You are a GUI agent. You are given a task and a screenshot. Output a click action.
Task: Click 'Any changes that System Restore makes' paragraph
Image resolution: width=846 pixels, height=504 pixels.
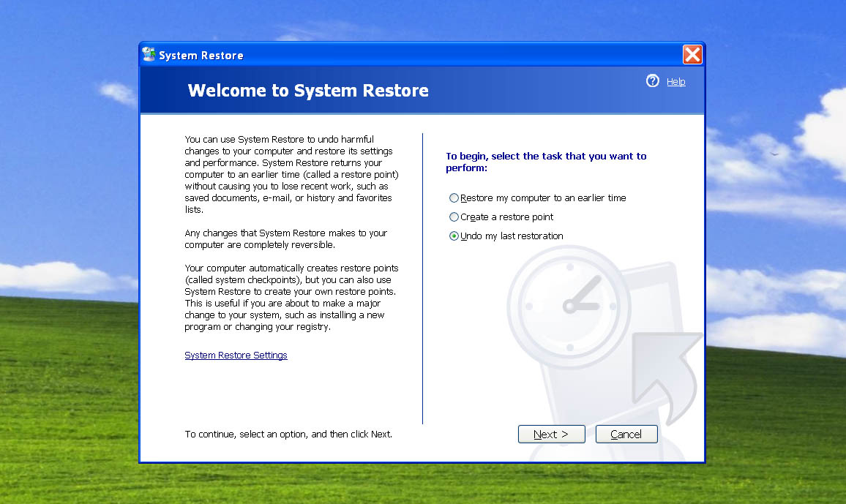pos(286,238)
